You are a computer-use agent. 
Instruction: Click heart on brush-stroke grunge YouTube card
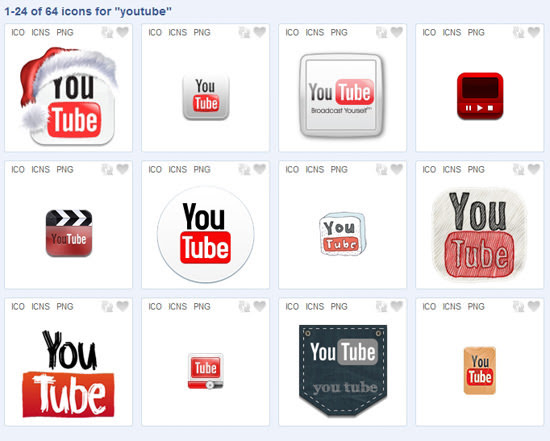pos(122,306)
